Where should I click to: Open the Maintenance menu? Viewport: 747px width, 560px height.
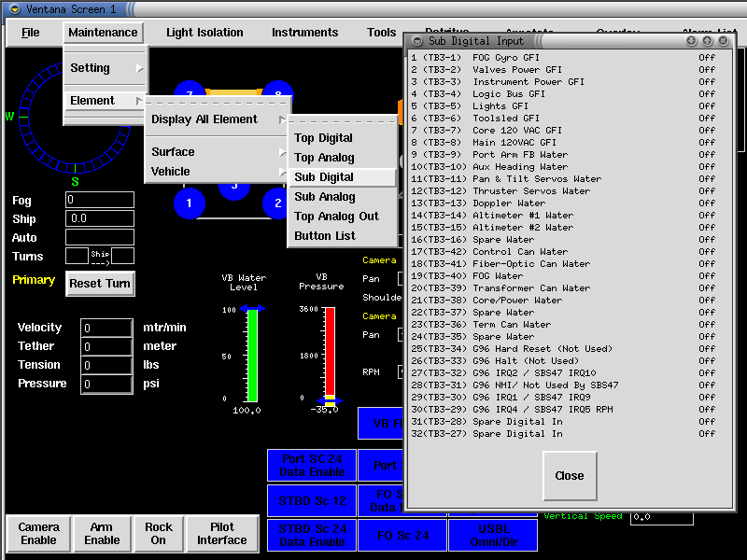coord(103,33)
